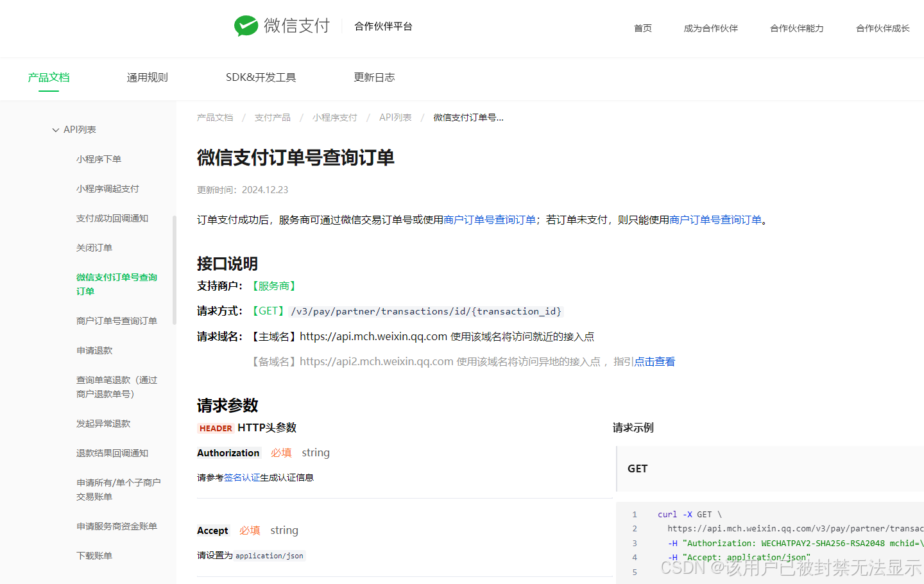This screenshot has width=924, height=584.
Task: Open 小程序下单 in the sidebar
Action: click(x=99, y=159)
